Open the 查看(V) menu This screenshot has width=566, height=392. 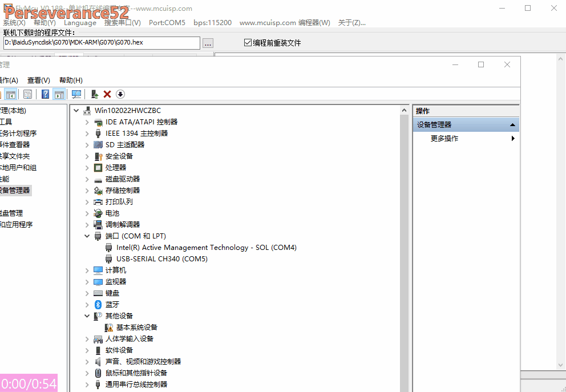click(x=39, y=80)
